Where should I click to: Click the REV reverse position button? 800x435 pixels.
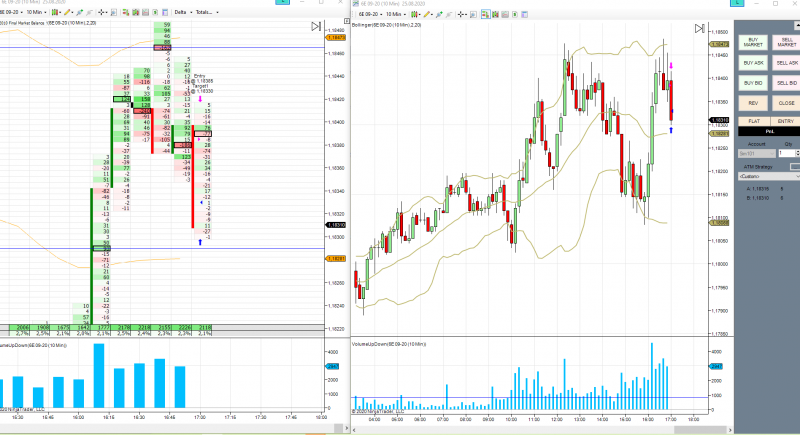tap(753, 103)
